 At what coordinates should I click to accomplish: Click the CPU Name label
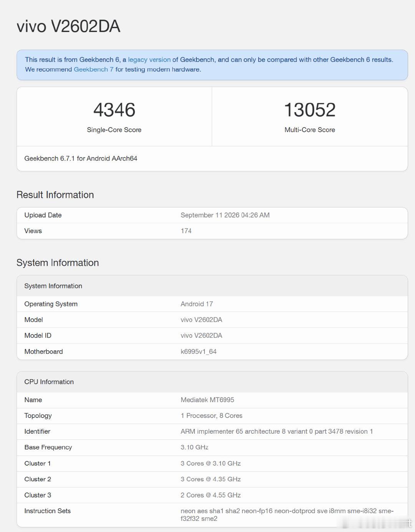click(x=33, y=400)
